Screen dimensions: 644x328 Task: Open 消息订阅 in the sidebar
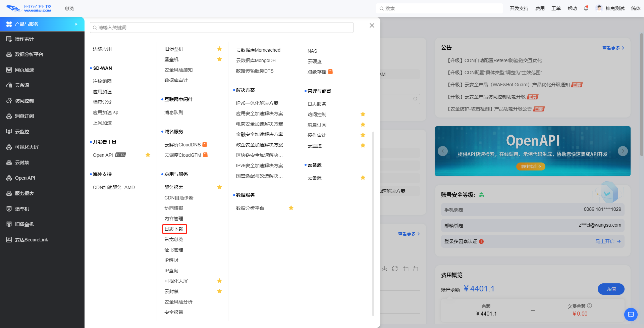42,116
